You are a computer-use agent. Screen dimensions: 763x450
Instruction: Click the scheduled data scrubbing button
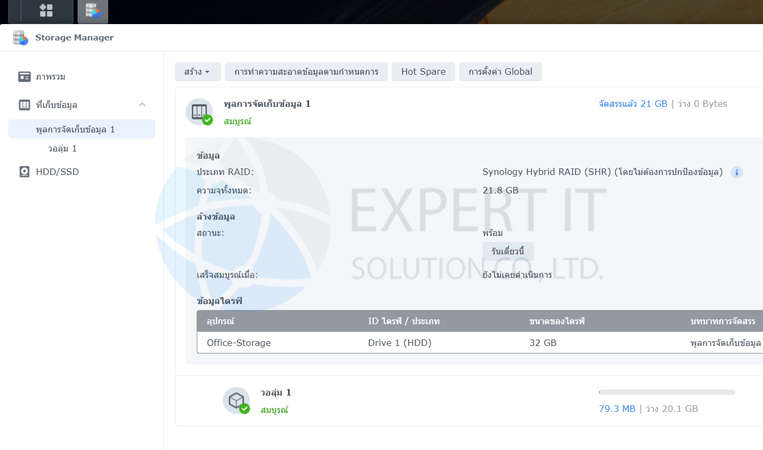(x=306, y=72)
